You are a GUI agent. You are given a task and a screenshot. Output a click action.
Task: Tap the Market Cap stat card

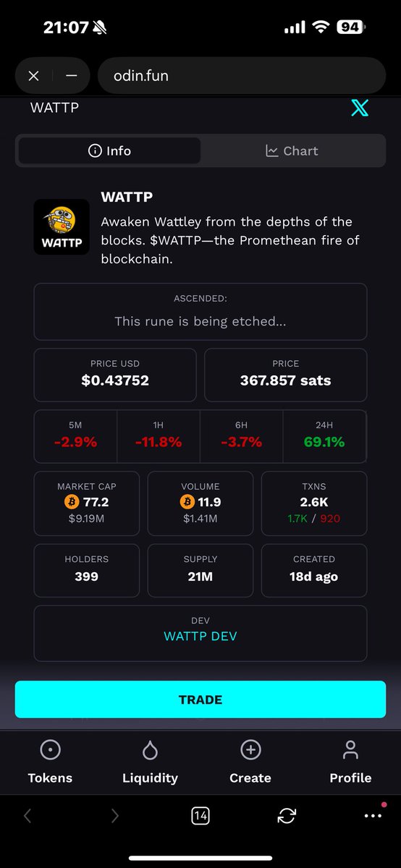click(87, 505)
